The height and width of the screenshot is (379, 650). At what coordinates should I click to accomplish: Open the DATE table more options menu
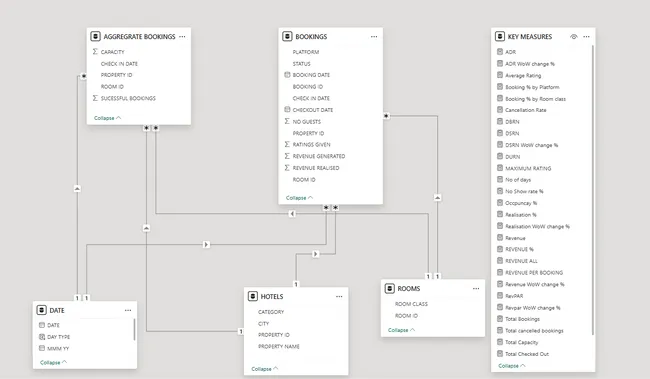coord(128,310)
